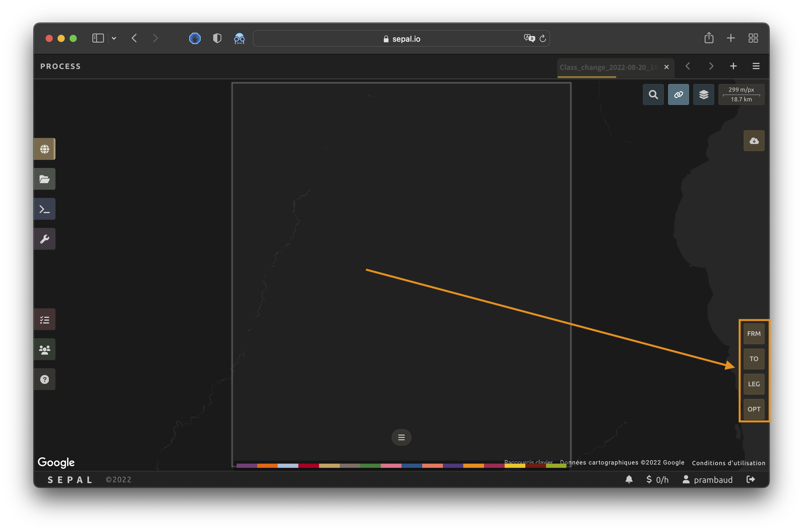Click the cloud download retrieve button
The width and height of the screenshot is (803, 532).
point(754,140)
